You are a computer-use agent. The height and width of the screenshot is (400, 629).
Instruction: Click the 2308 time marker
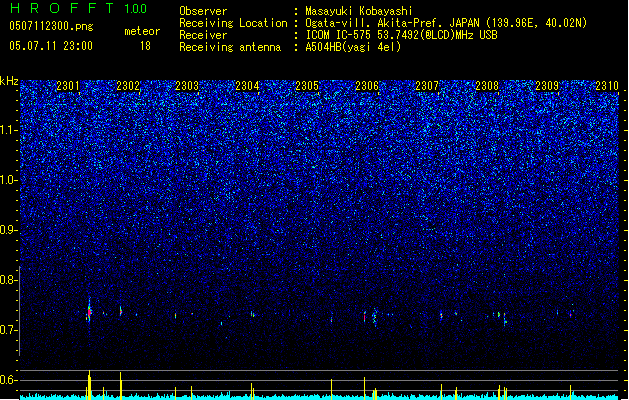(x=487, y=86)
